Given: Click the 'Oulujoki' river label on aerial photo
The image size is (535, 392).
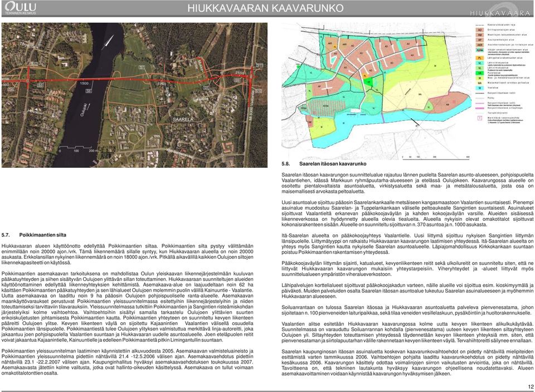Looking at the screenshot, I should point(82,110).
